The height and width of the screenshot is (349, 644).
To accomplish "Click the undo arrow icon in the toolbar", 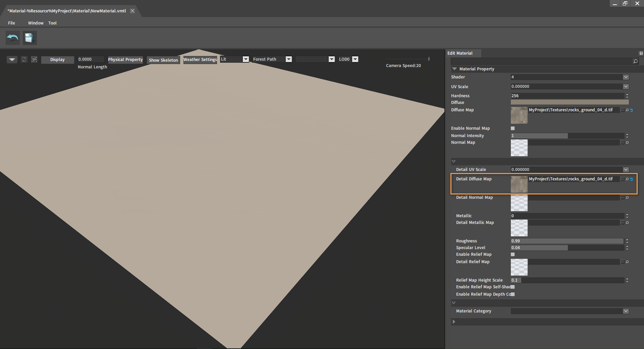I will point(13,38).
